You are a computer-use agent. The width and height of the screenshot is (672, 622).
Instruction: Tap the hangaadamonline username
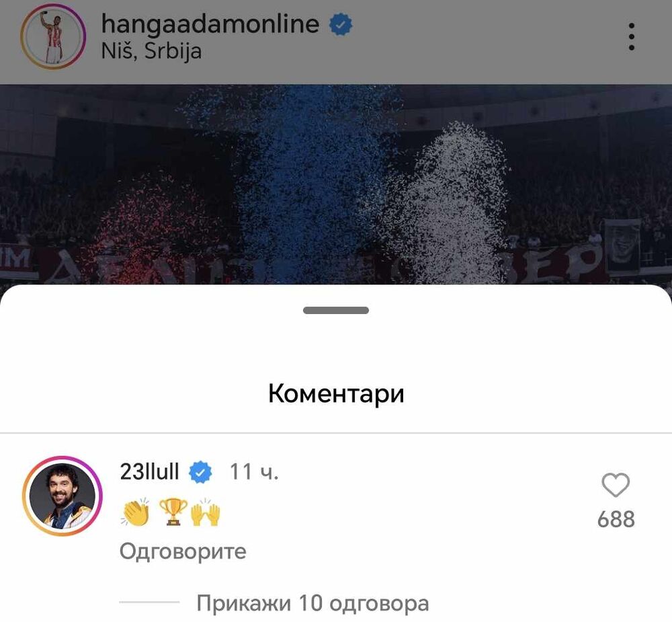tap(210, 24)
